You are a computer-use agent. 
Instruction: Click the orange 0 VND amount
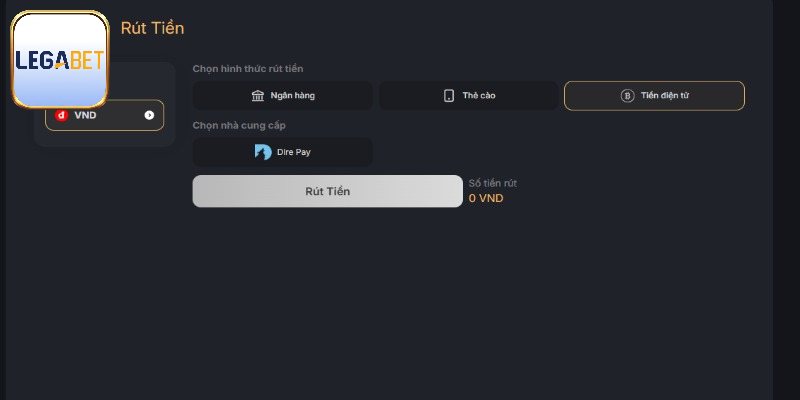[x=486, y=198]
